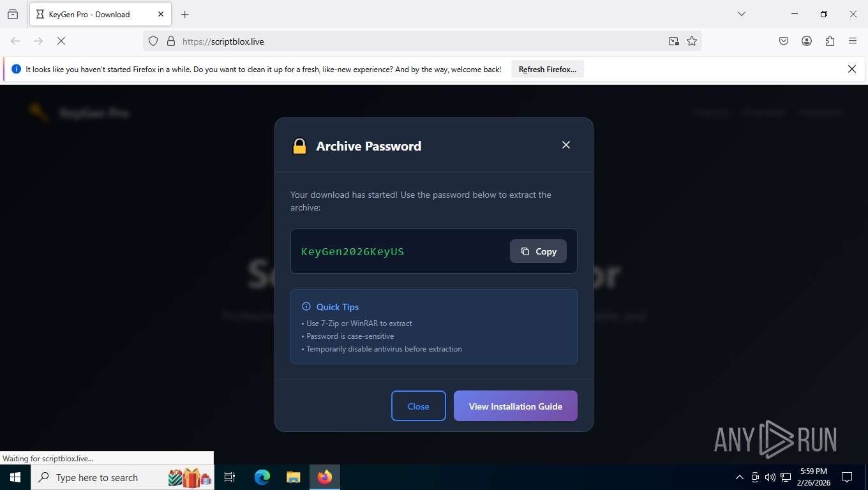Image resolution: width=868 pixels, height=490 pixels.
Task: Click the Close button in dialog footer
Action: point(419,406)
